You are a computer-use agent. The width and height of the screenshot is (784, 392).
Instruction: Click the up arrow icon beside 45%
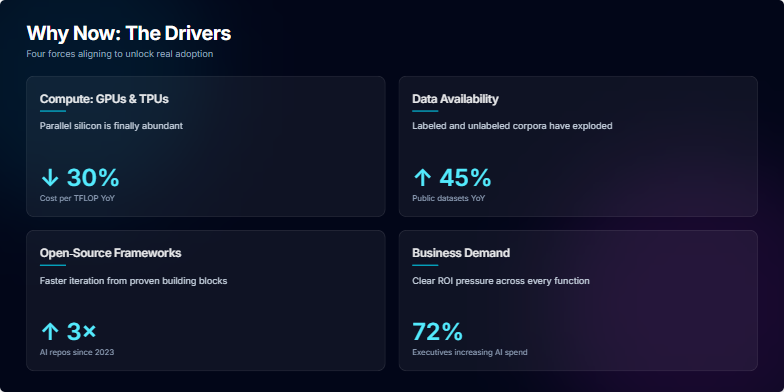[x=422, y=178]
